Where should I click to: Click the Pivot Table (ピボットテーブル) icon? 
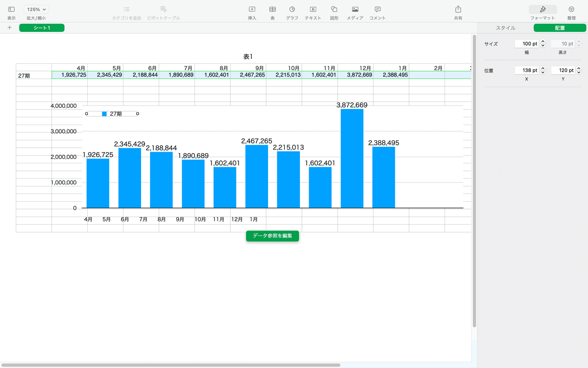pos(164,9)
